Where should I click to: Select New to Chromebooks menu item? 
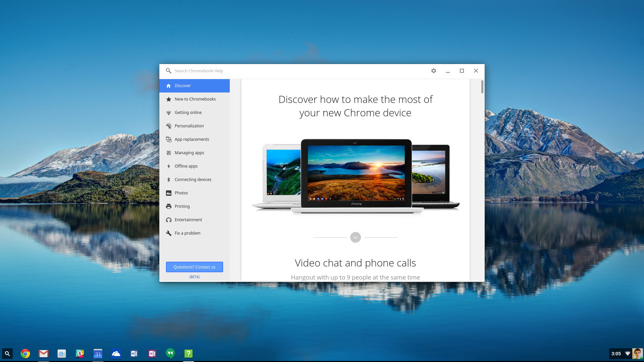(195, 99)
